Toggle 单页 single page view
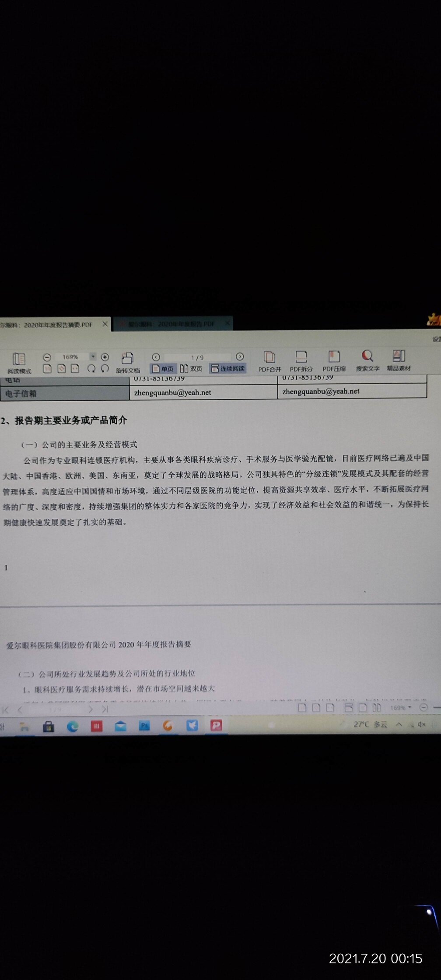This screenshot has width=441, height=980. point(163,369)
